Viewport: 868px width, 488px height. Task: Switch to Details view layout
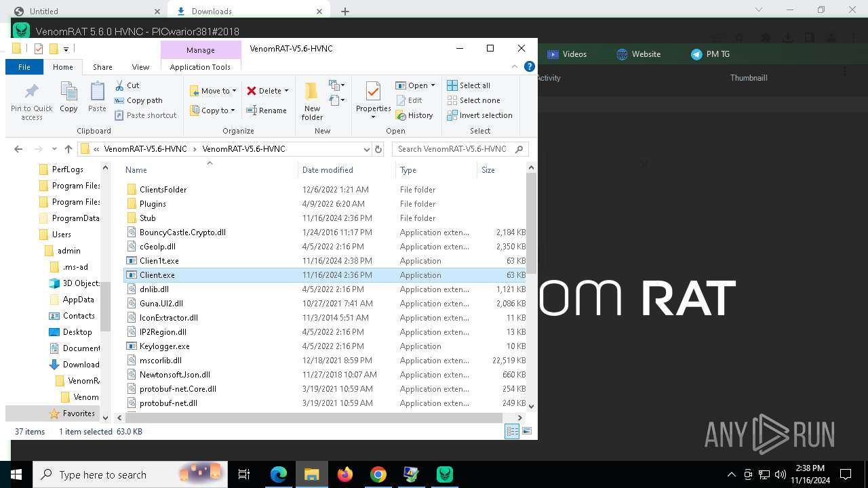pyautogui.click(x=512, y=431)
